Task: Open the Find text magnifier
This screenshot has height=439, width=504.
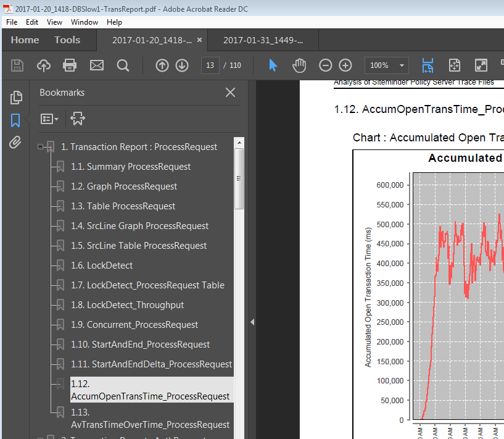Action: click(x=123, y=65)
